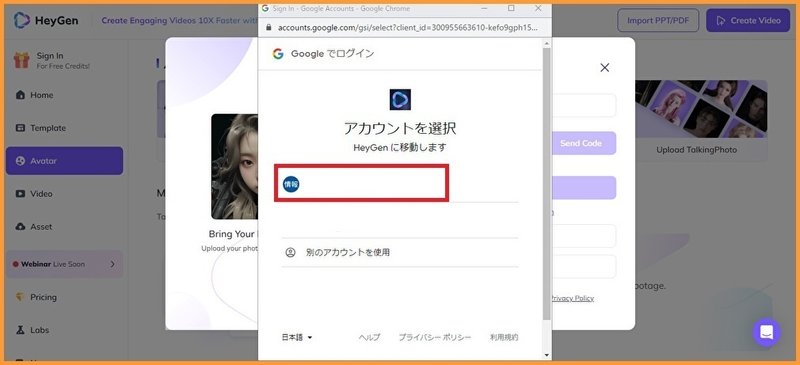Click the Send Code button
Viewport: 800px width, 365px height.
581,143
